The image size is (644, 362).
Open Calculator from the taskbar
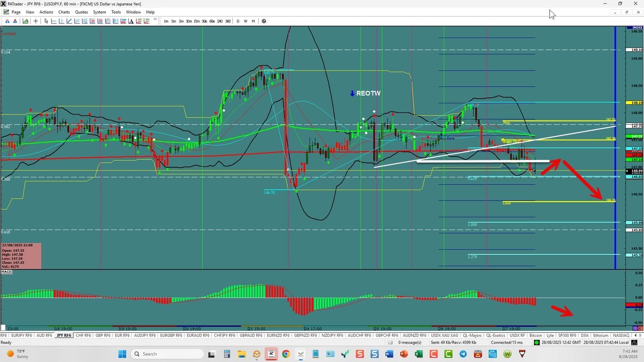(227, 354)
